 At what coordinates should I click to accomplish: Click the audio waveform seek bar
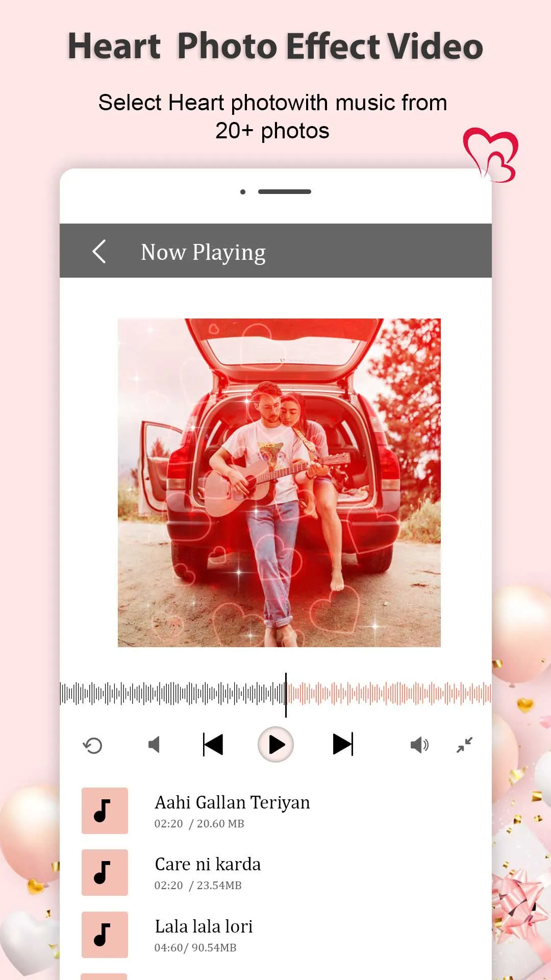(x=275, y=694)
